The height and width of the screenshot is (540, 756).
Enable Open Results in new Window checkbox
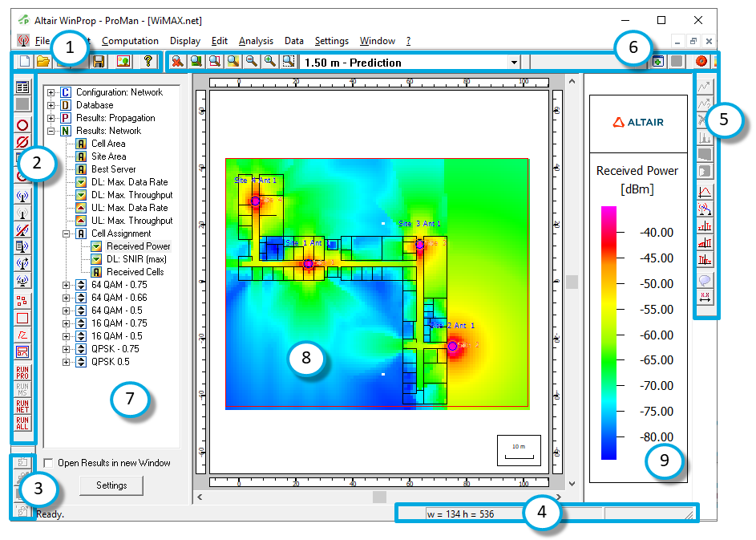49,463
